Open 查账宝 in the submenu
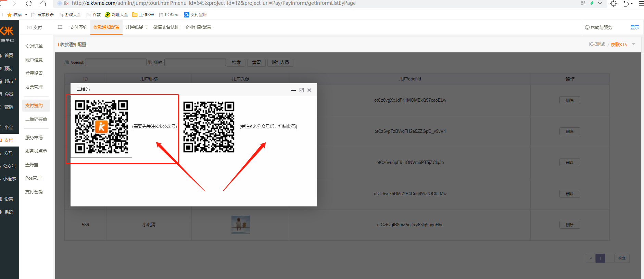Viewport: 644px width, 279px height. (32, 165)
